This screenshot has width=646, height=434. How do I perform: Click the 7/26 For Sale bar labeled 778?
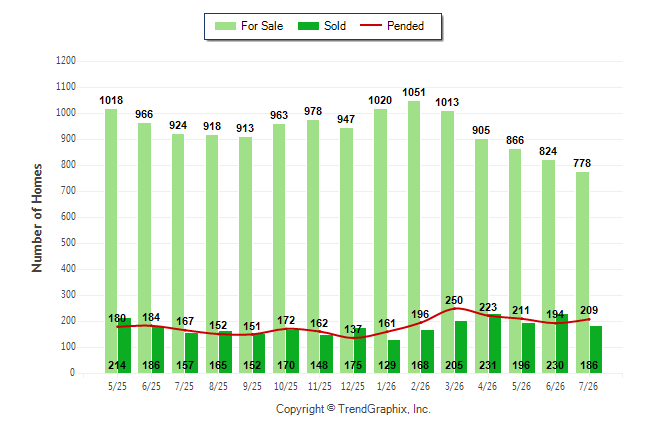point(583,272)
